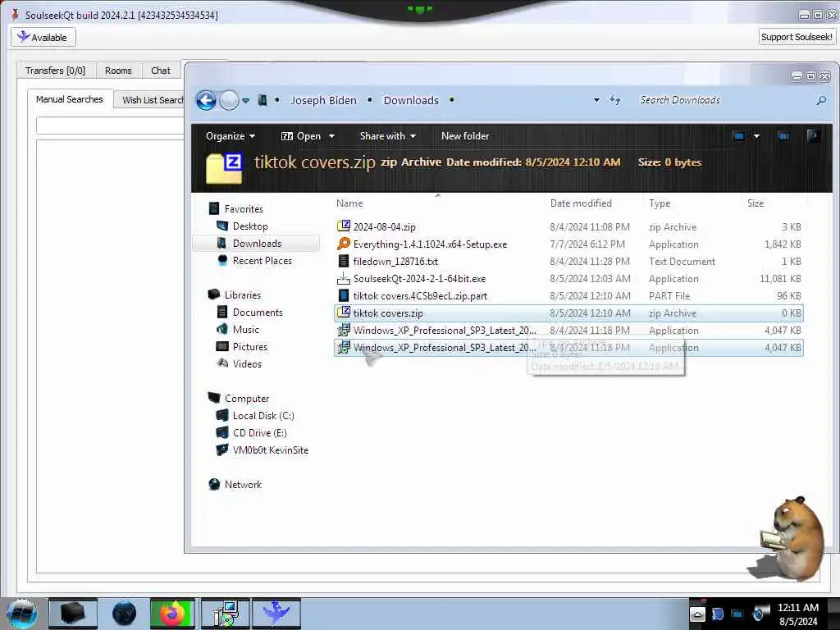Open Music library
This screenshot has width=840, height=630.
pyautogui.click(x=246, y=330)
